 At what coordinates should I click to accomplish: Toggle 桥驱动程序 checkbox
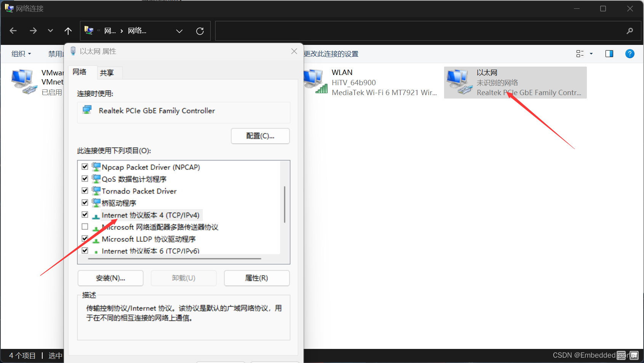tap(85, 202)
